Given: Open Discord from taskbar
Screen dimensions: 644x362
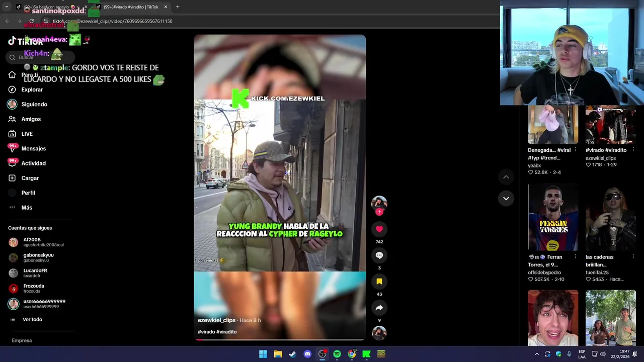Looking at the screenshot, I should tap(307, 354).
